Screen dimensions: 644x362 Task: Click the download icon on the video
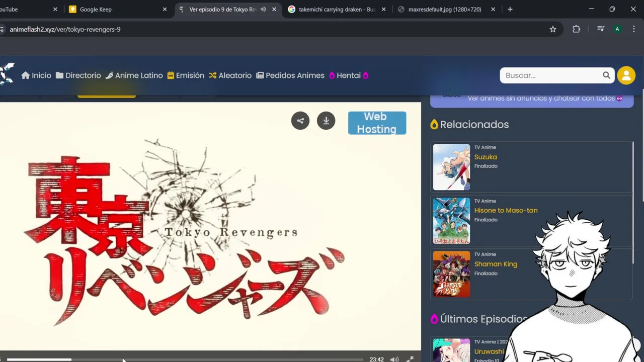pyautogui.click(x=326, y=121)
